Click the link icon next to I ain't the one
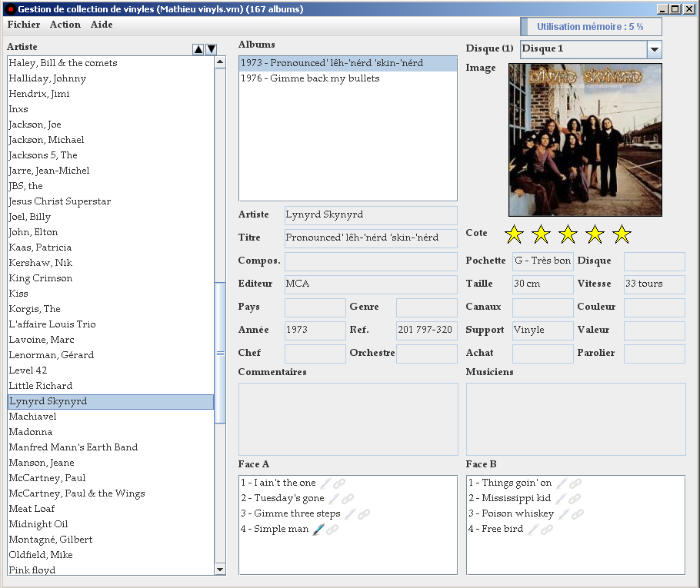Image resolution: width=700 pixels, height=588 pixels. 339,483
